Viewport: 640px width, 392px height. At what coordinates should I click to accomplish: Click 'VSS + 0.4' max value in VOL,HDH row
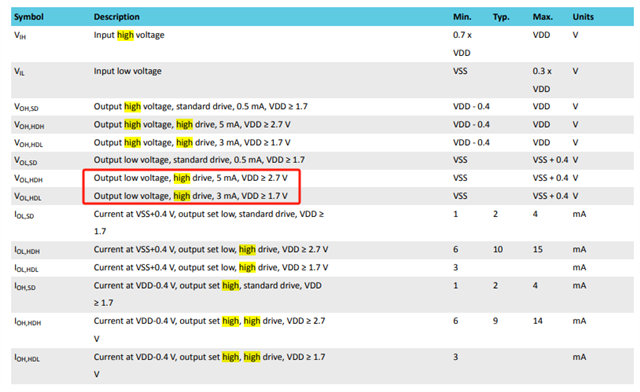pos(550,178)
